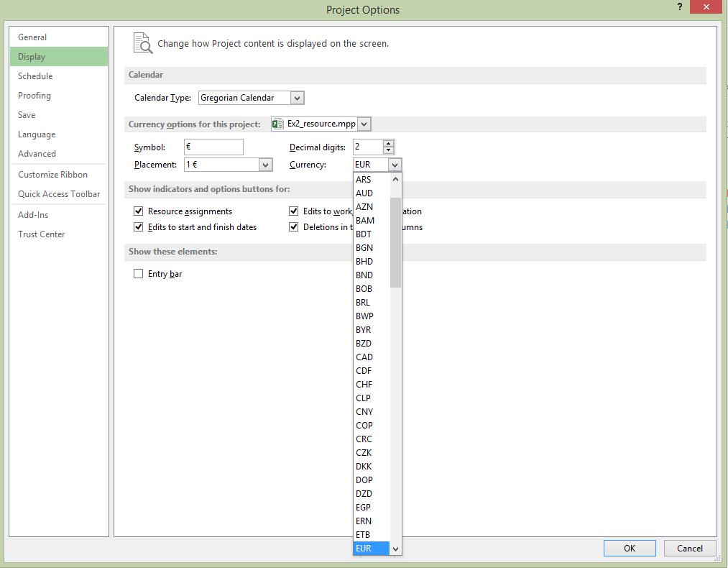Viewport: 728px width, 568px height.
Task: Decrease Decimal digits with down arrow
Action: [x=388, y=150]
